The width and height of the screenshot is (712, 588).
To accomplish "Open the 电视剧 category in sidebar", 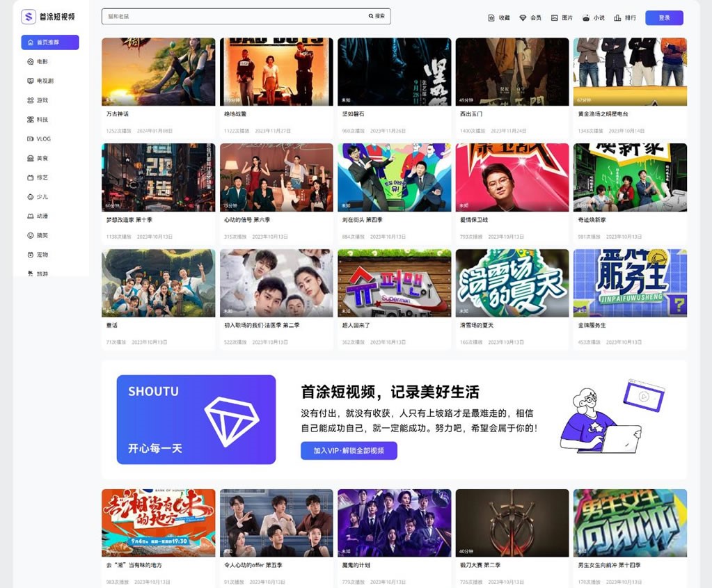I will coord(45,81).
